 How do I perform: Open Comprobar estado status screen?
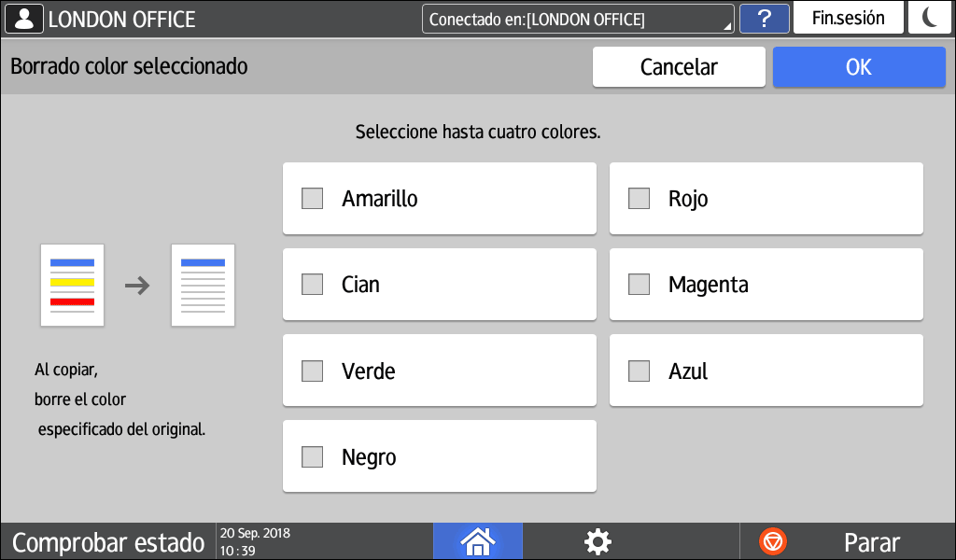click(108, 542)
